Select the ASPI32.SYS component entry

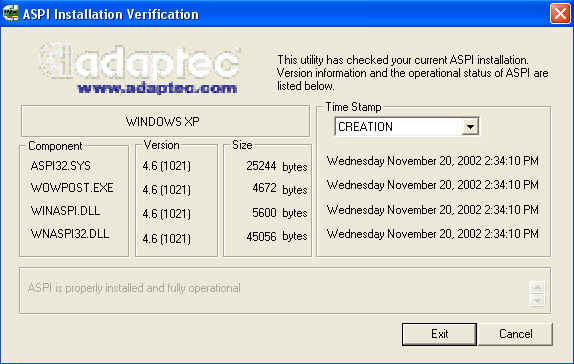point(61,166)
